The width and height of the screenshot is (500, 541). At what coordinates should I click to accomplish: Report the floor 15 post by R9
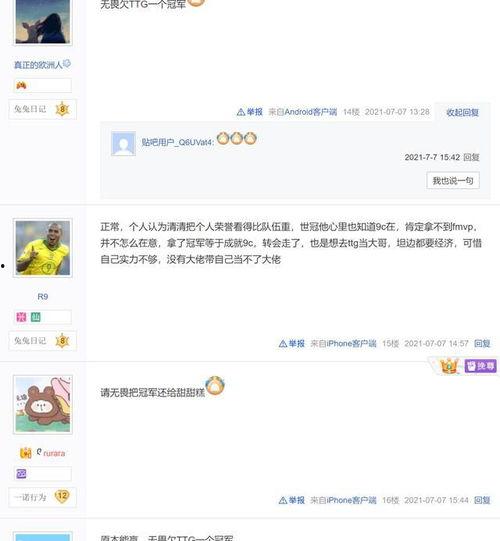tap(292, 343)
